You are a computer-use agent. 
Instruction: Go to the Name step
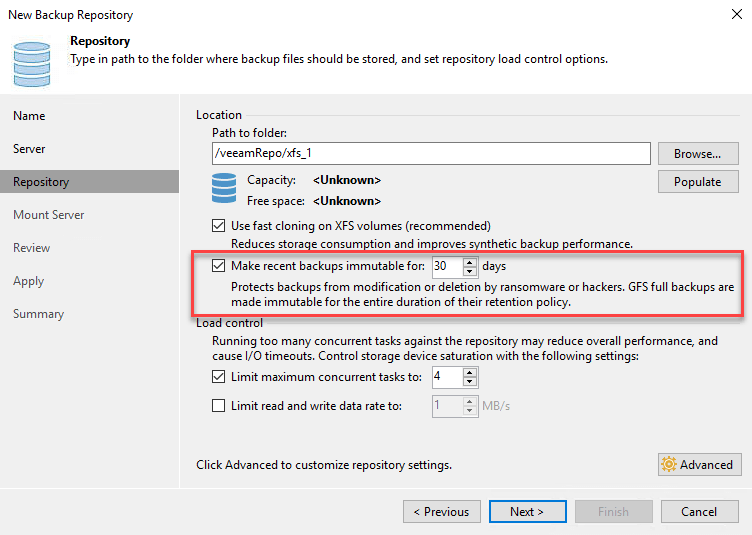29,116
